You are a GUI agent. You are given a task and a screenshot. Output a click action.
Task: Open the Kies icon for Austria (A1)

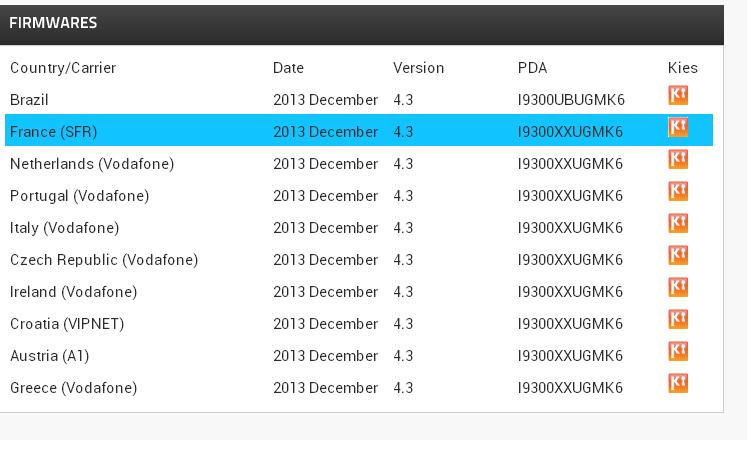678,351
